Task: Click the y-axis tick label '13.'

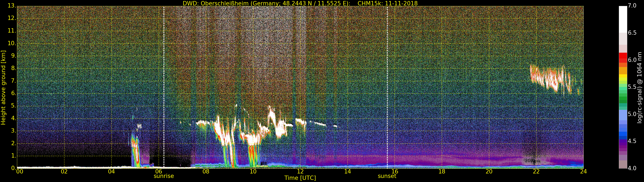Action: (12, 6)
